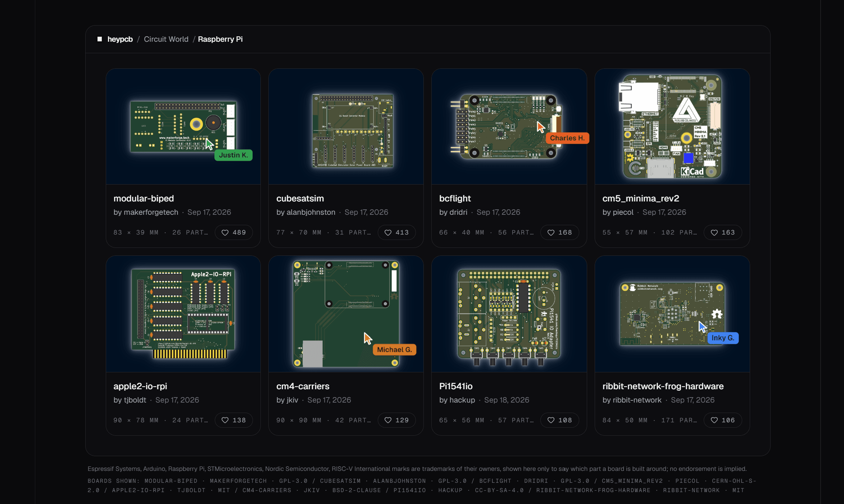This screenshot has height=504, width=844.
Task: Open the modular-biped title link
Action: 144,199
